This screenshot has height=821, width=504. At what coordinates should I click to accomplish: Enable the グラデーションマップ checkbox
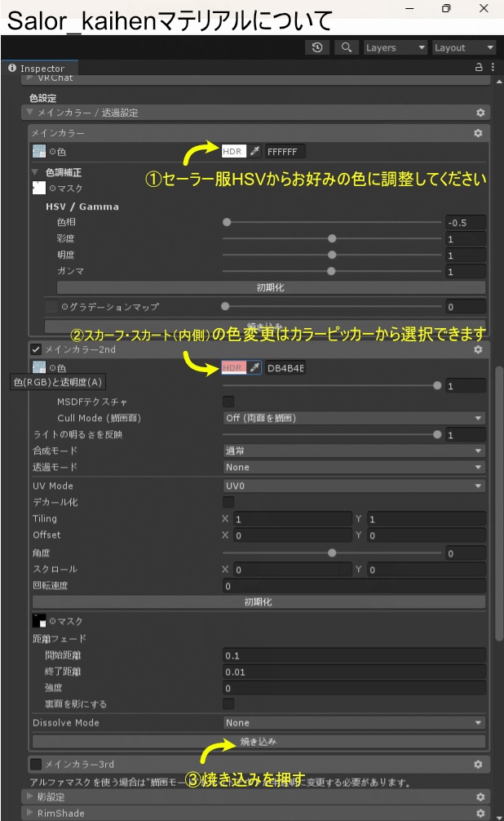coord(51,306)
